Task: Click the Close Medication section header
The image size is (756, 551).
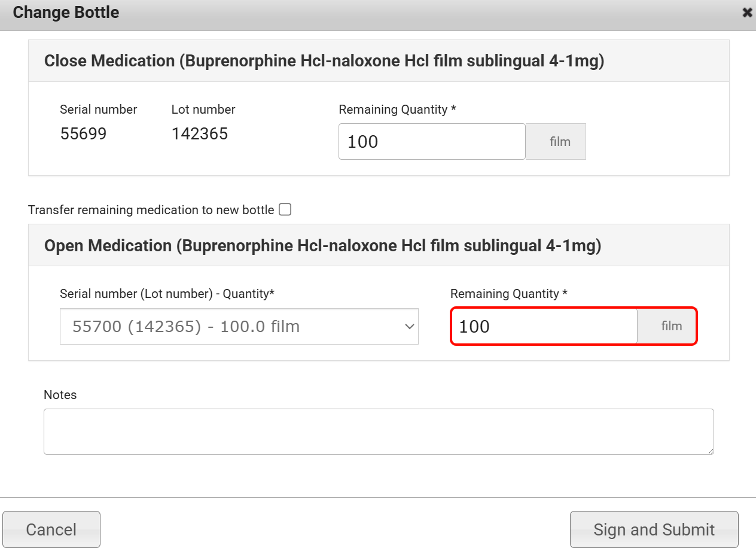Action: tap(324, 61)
